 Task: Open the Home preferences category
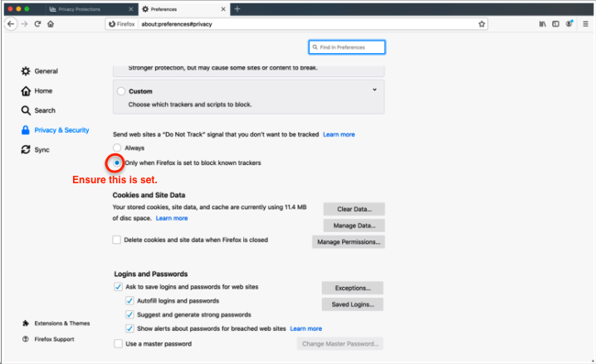(x=37, y=90)
